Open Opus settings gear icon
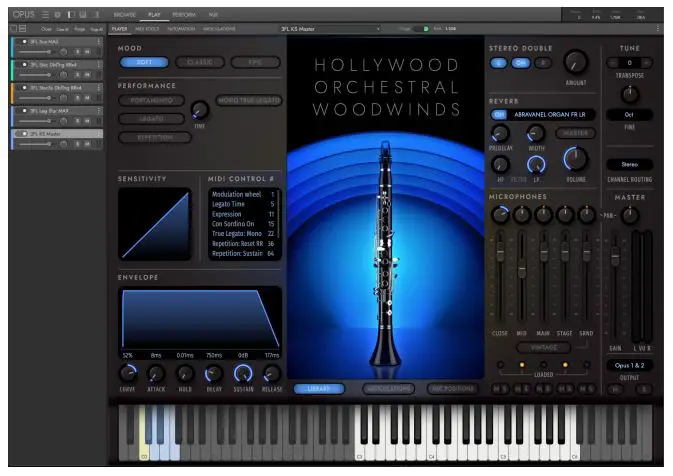673x476 pixels. point(58,15)
